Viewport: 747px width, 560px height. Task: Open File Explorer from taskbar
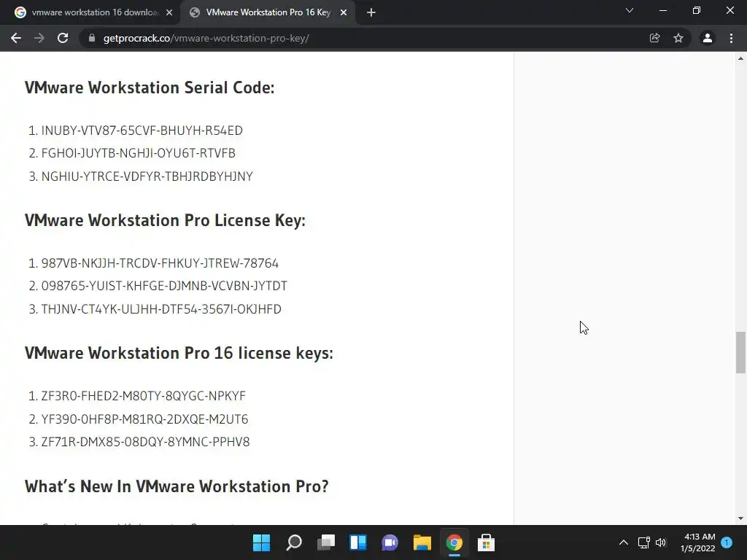[x=422, y=542]
